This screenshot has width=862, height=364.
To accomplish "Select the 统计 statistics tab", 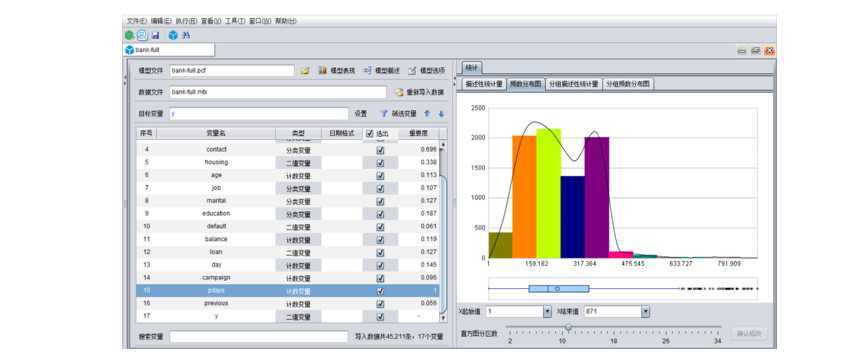I will 472,68.
